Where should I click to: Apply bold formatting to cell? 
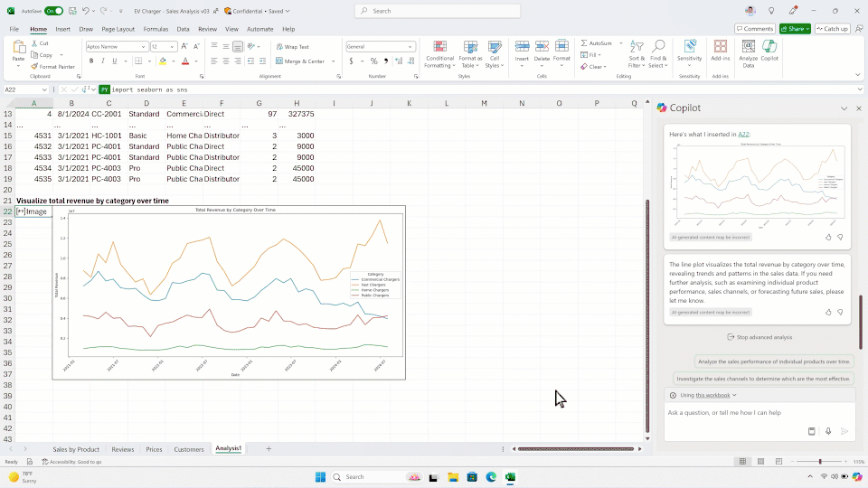click(x=90, y=61)
